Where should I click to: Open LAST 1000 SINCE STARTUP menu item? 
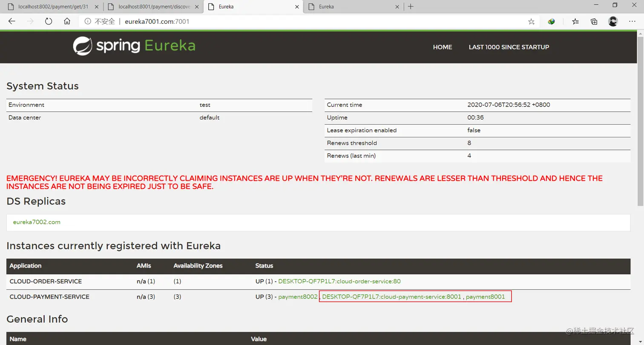tap(509, 47)
